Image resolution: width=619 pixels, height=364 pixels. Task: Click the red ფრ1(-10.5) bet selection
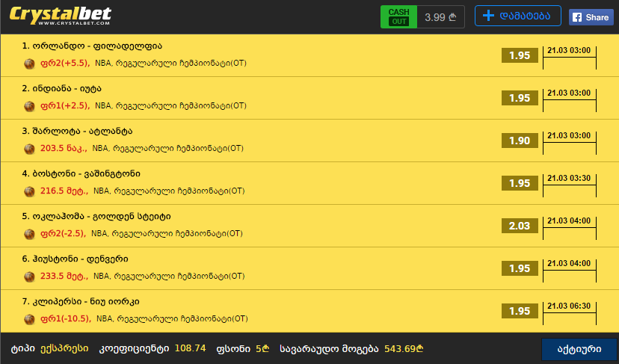coord(66,319)
